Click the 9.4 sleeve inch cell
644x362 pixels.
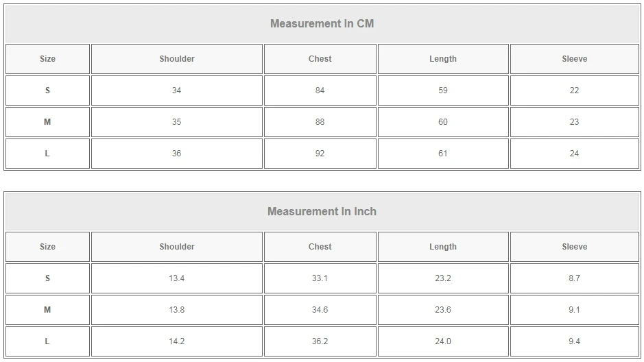click(x=575, y=341)
